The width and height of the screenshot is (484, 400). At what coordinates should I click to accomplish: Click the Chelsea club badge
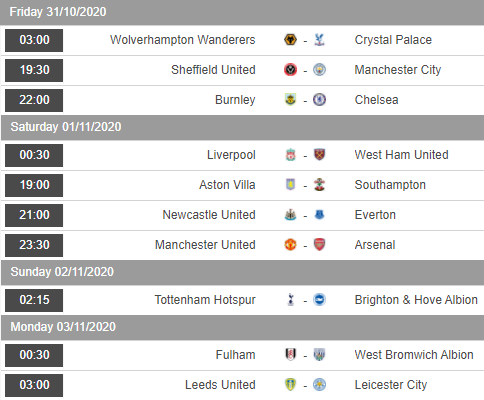319,100
